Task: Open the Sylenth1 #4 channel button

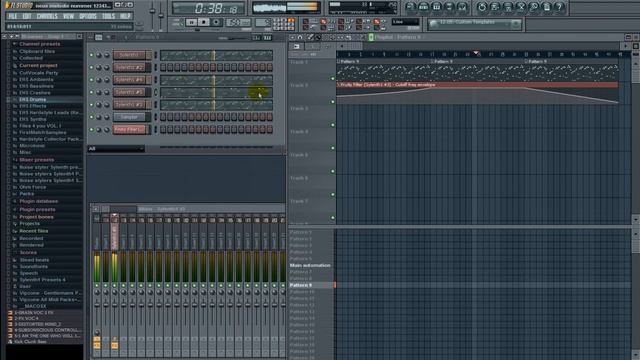Action: pyautogui.click(x=129, y=80)
